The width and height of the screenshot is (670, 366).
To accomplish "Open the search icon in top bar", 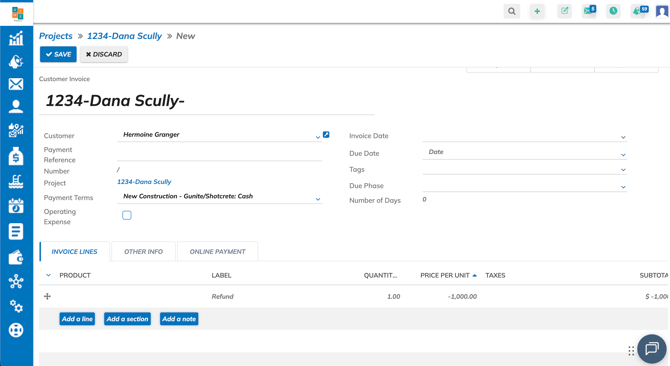I will coord(511,11).
